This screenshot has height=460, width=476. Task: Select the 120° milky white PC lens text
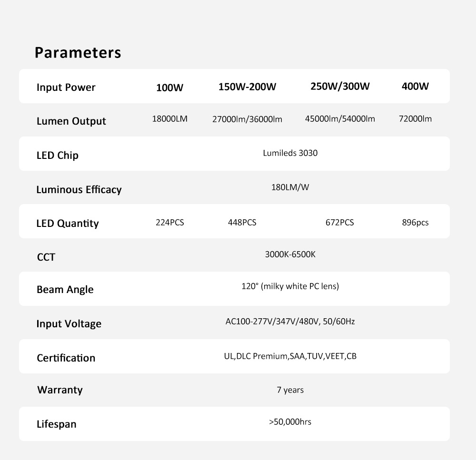[x=290, y=286]
